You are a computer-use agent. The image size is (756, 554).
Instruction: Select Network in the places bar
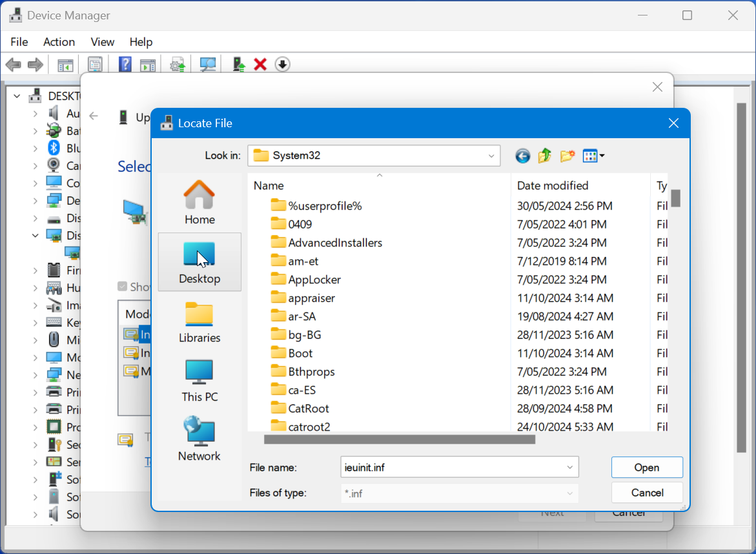tap(199, 439)
